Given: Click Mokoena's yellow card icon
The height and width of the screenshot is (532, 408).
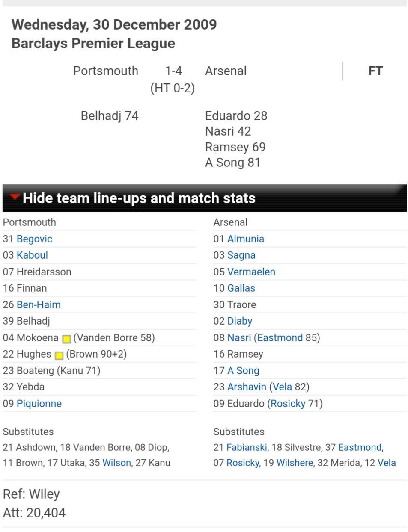Looking at the screenshot, I should tap(66, 339).
